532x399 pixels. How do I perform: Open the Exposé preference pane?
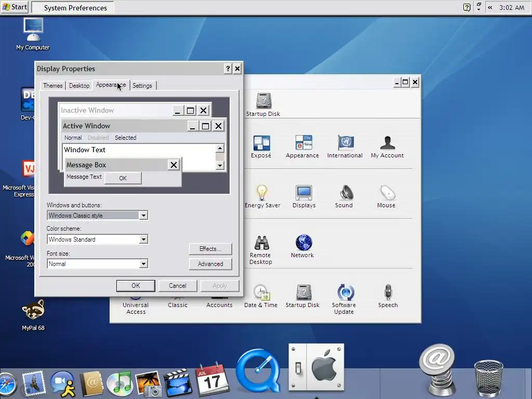[261, 147]
